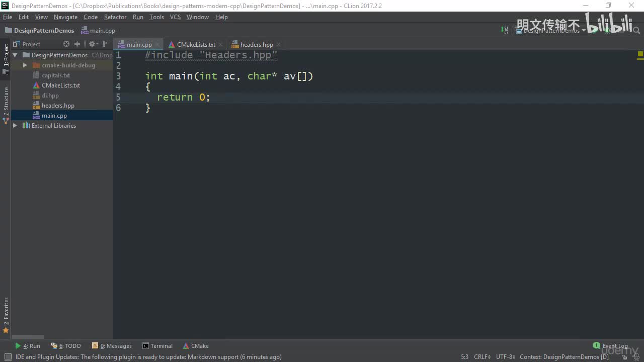The image size is (644, 362).
Task: Click the horizontal scrollbar of the Project panel
Action: tap(28, 337)
